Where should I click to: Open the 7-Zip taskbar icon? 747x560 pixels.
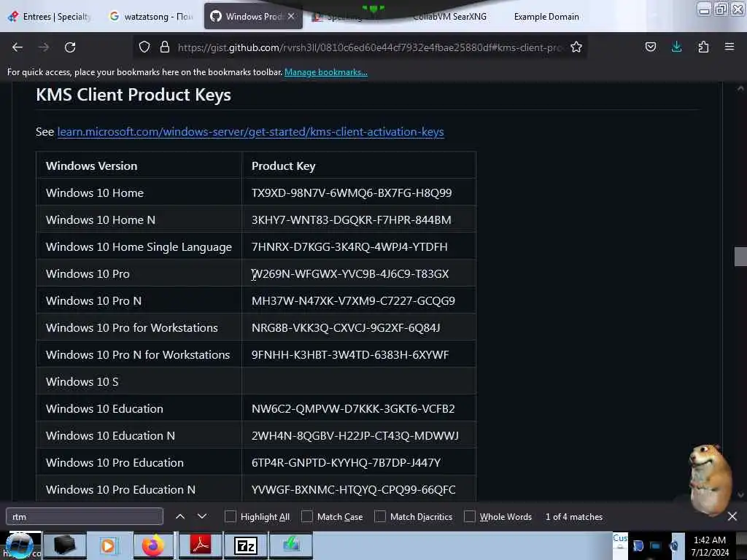(x=246, y=545)
